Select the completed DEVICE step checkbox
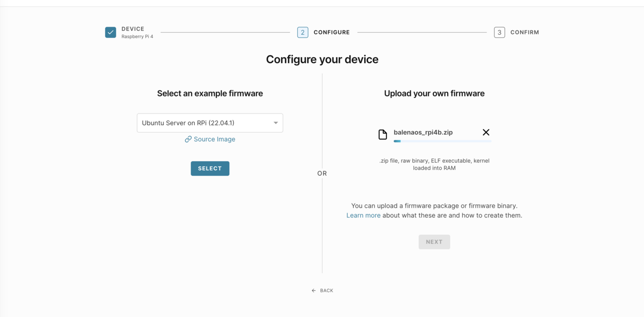 point(110,32)
